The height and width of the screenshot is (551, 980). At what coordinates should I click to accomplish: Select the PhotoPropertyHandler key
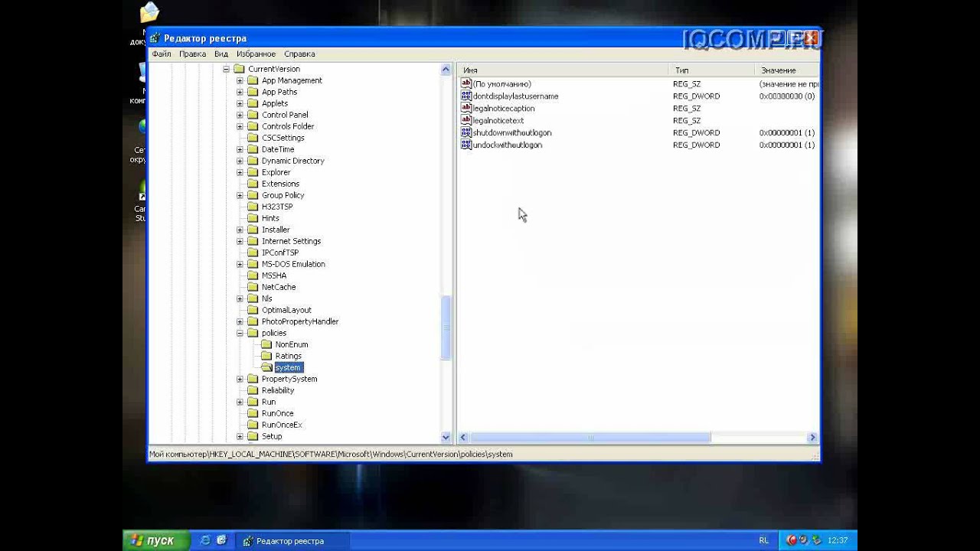pos(300,321)
